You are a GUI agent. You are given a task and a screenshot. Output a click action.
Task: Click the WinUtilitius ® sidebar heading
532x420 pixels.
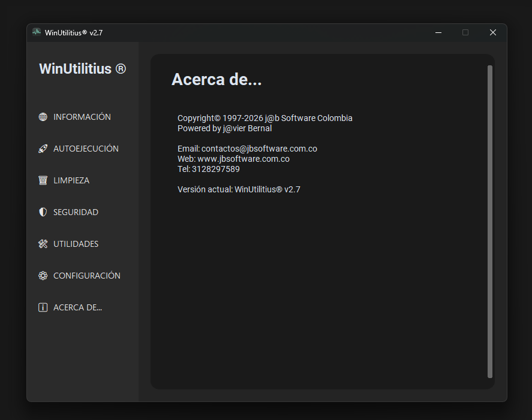click(x=82, y=69)
